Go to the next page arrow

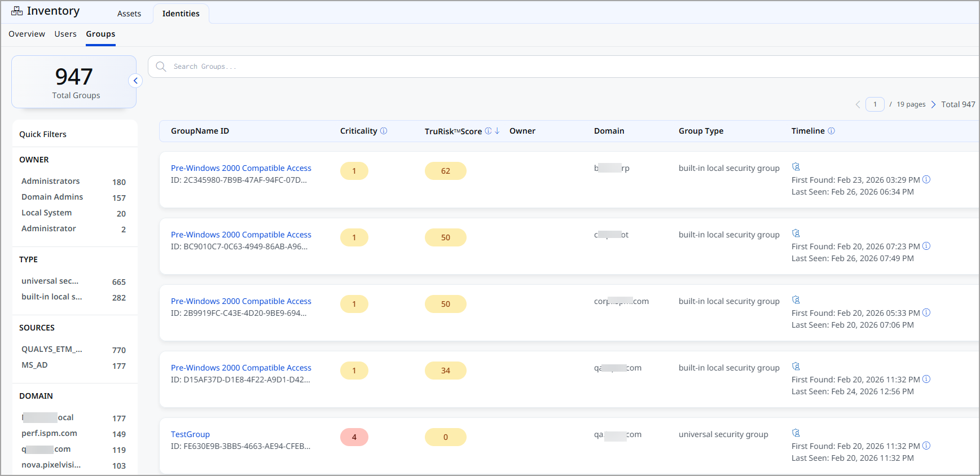(x=933, y=104)
